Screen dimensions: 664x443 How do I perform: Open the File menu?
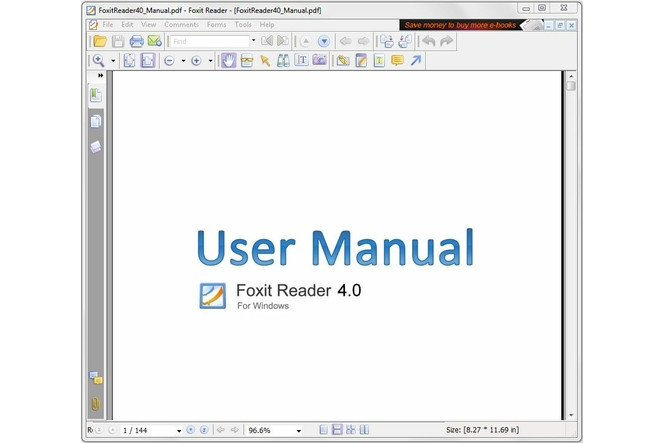pyautogui.click(x=108, y=25)
